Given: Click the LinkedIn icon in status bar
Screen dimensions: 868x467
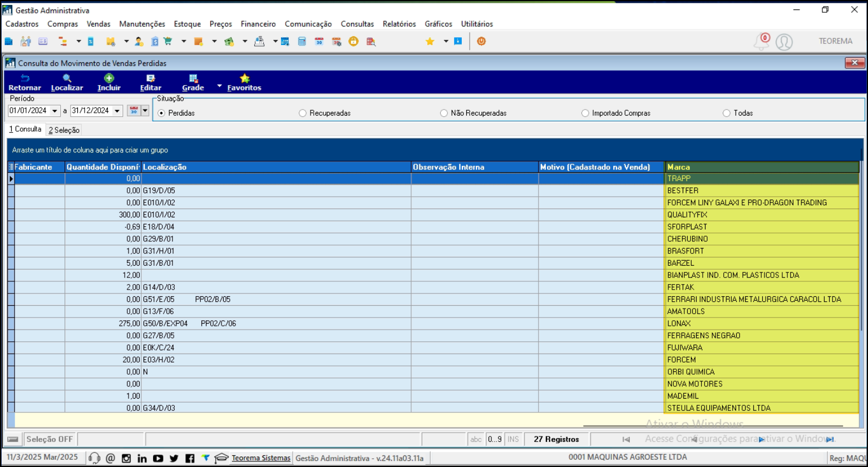Looking at the screenshot, I should tap(142, 458).
